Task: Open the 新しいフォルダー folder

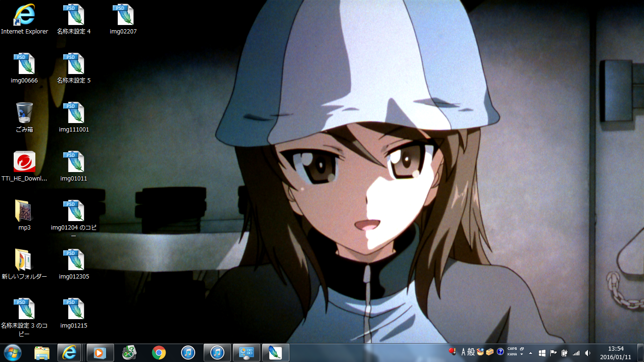Action: coord(25,264)
